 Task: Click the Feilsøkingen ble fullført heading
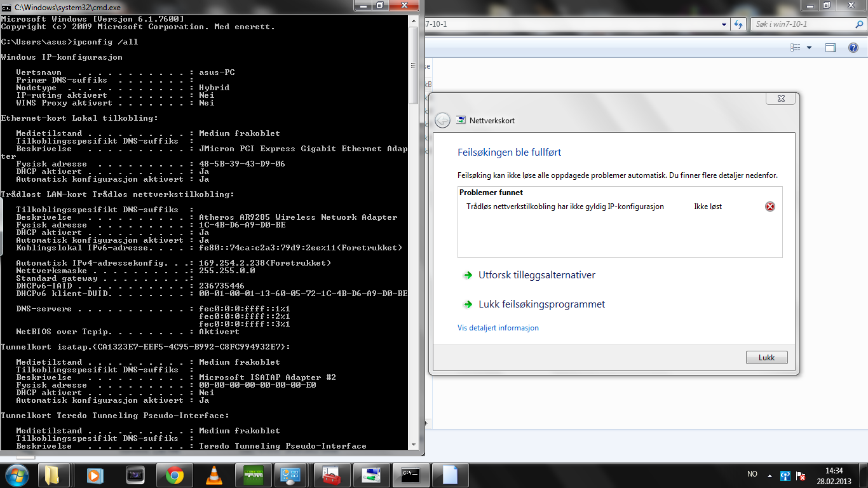click(x=510, y=152)
